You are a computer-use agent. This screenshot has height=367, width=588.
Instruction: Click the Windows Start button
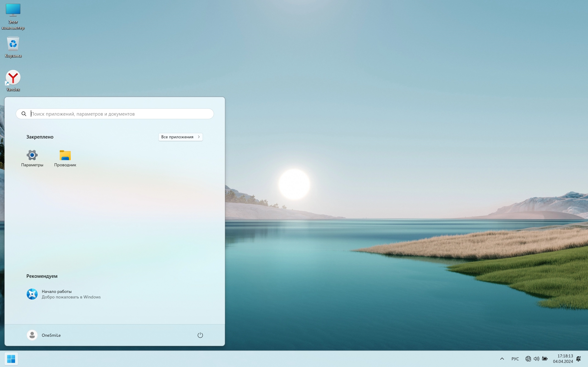pyautogui.click(x=11, y=359)
